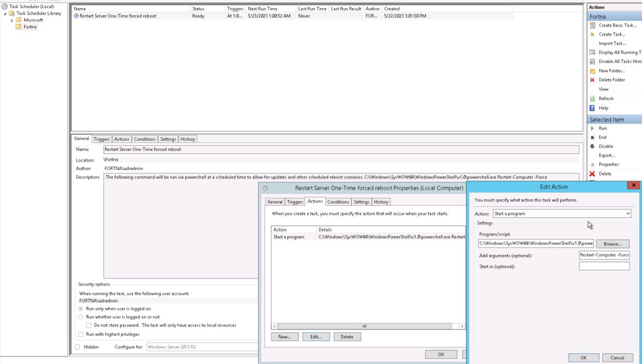This screenshot has height=364, width=642.
Task: Expand the Microsoft folder tree node
Action: point(12,20)
